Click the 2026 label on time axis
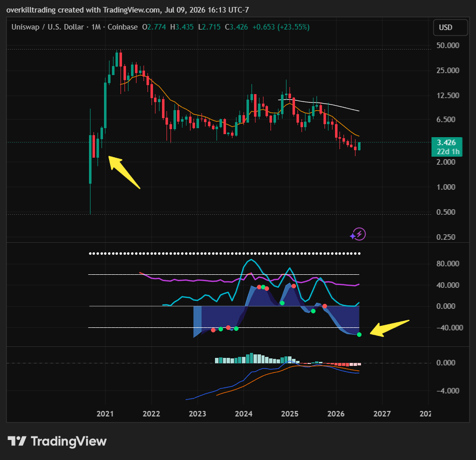This screenshot has height=460, width=476. tap(336, 413)
